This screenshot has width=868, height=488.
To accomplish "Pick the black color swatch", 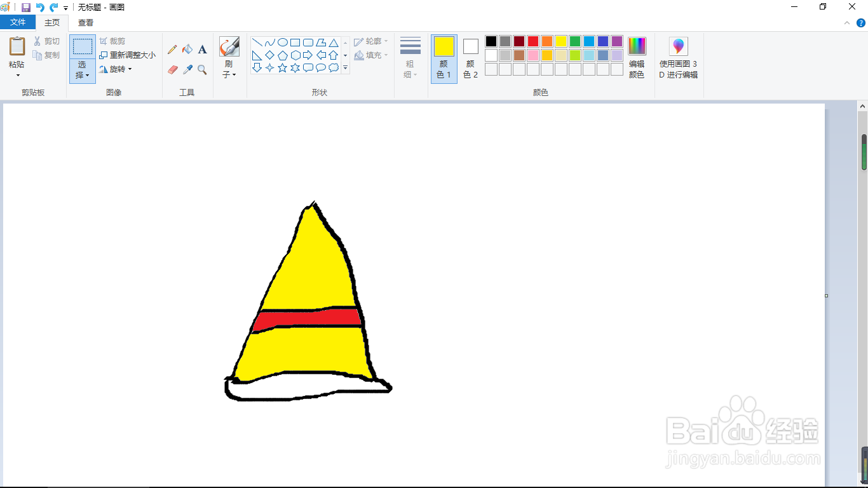I will [x=491, y=41].
